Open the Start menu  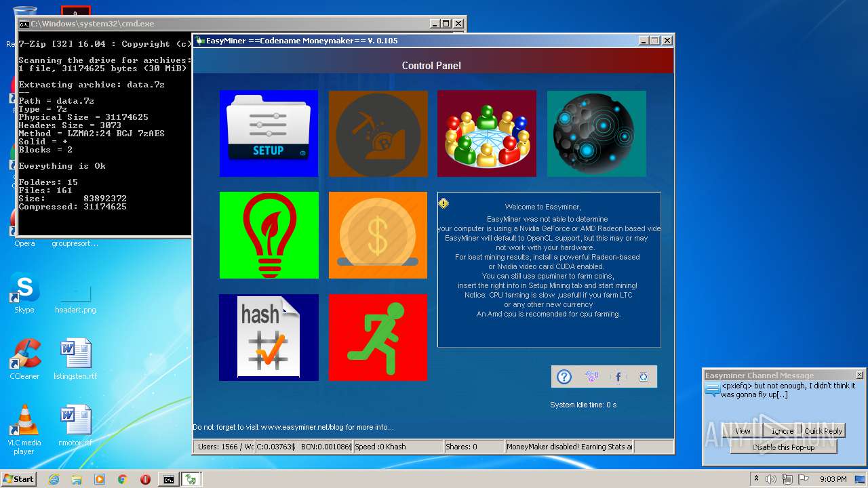(19, 479)
